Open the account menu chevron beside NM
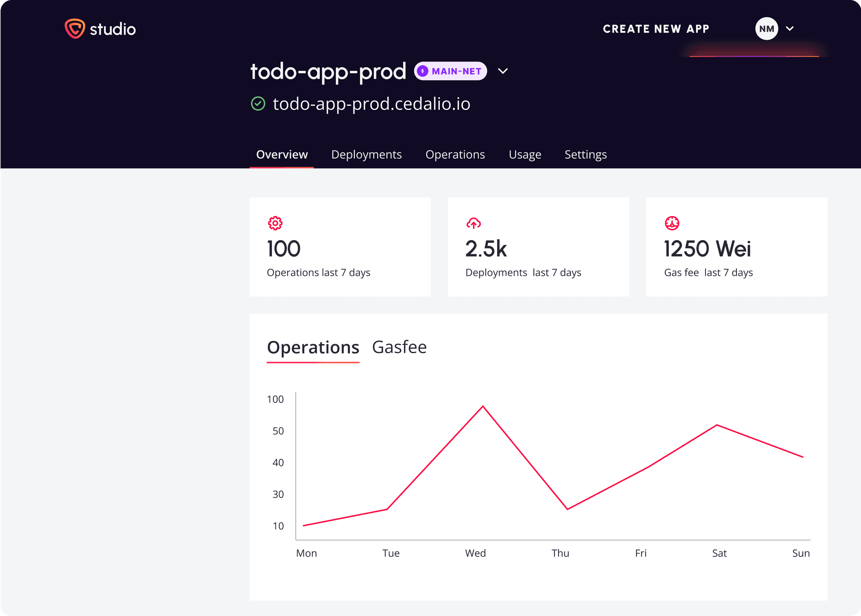Screen dimensions: 861x616 (790, 29)
